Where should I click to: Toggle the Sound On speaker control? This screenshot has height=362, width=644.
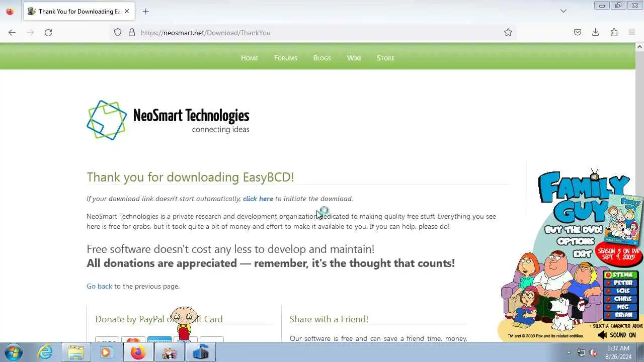617,335
